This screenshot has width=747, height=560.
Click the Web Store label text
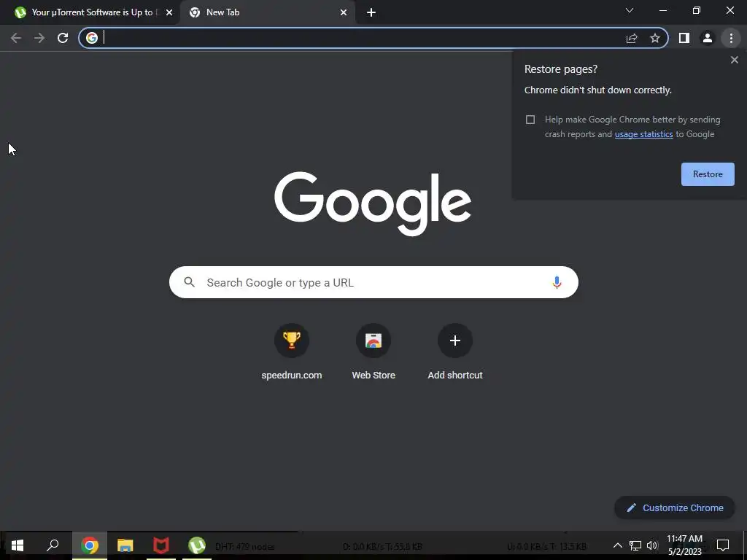[373, 376]
